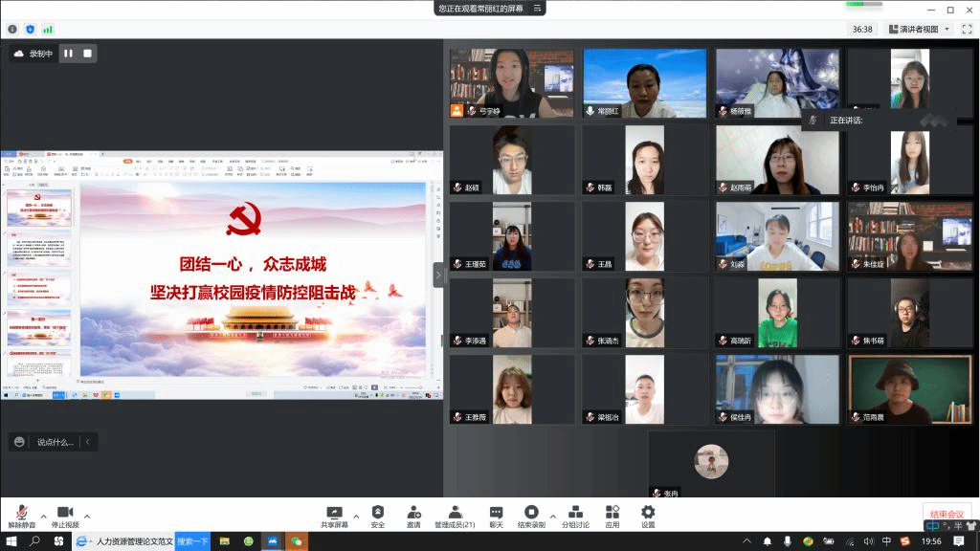Image resolution: width=980 pixels, height=551 pixels.
Task: Pause the cloud recording
Action: (x=68, y=54)
